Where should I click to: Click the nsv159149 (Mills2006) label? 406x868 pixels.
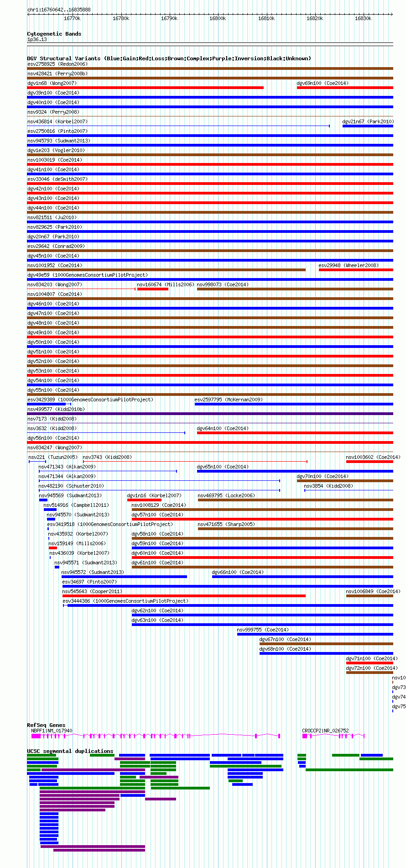[x=77, y=544]
